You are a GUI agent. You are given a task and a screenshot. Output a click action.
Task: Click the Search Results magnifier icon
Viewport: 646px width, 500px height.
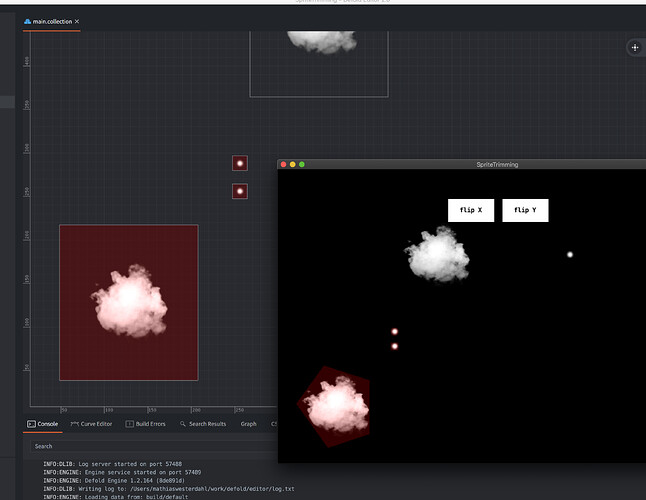(183, 424)
